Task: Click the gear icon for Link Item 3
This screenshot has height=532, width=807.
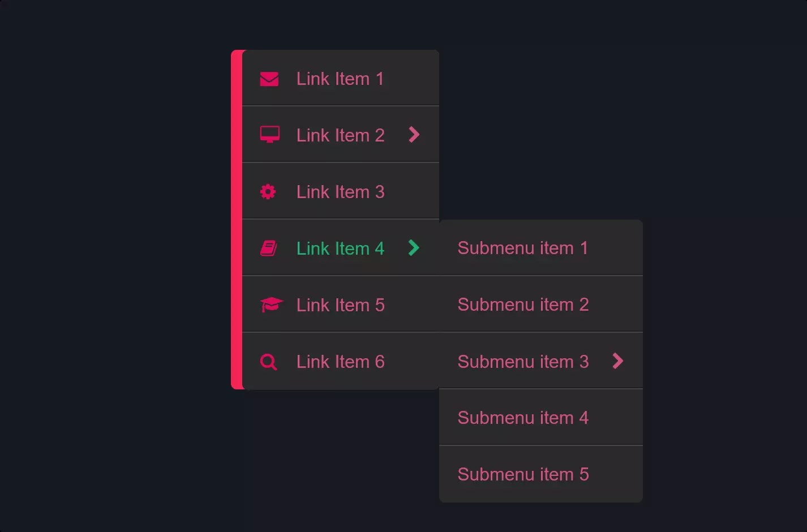Action: click(268, 191)
